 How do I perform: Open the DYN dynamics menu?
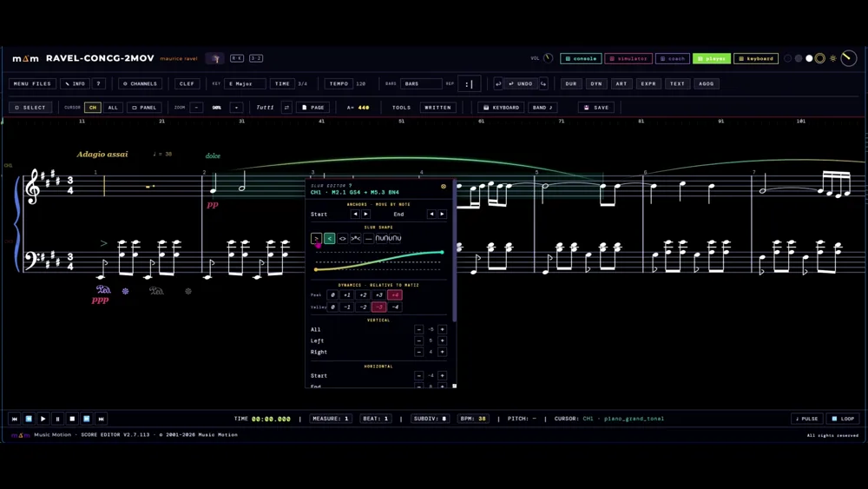coord(596,83)
